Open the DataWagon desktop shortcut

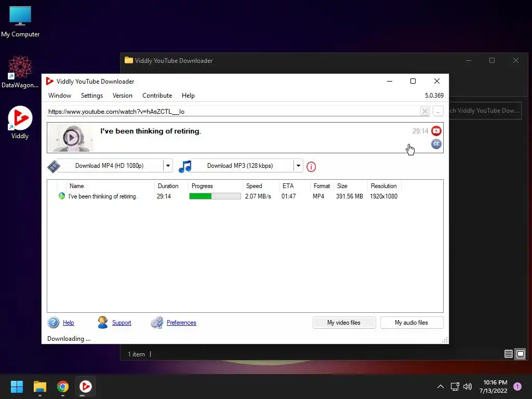tap(20, 72)
